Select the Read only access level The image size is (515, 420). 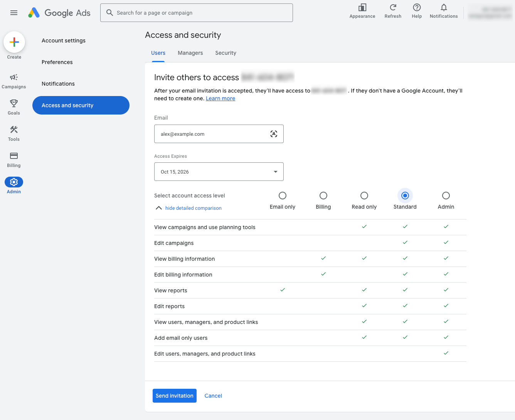click(x=364, y=196)
